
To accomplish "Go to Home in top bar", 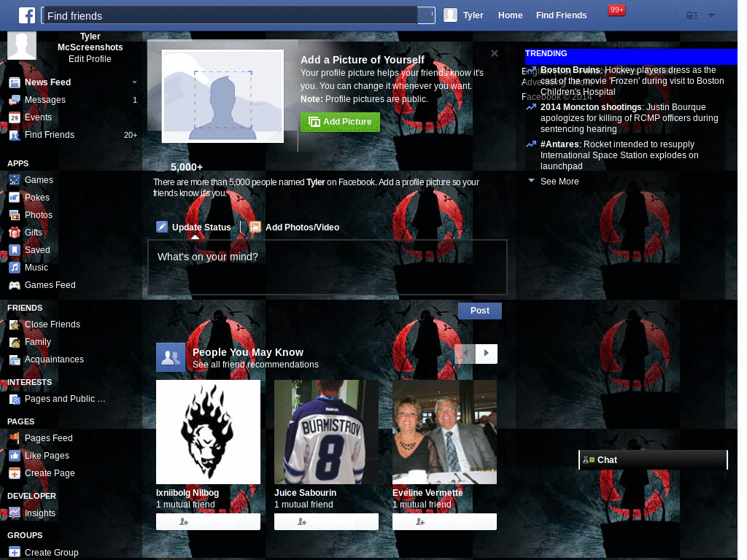I will coord(510,15).
